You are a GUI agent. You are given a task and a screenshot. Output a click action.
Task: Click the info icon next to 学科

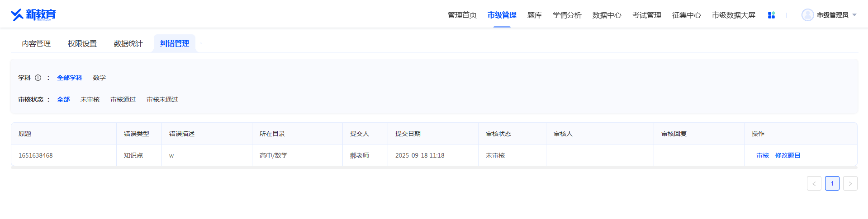tap(38, 78)
